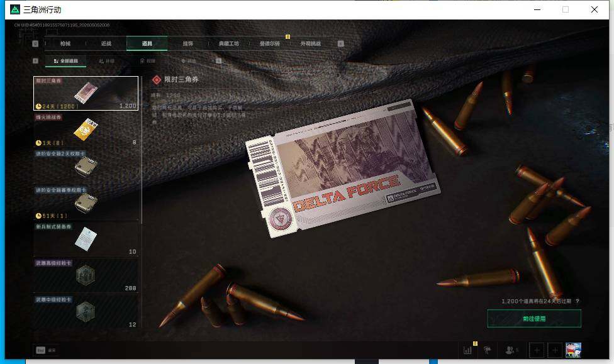Select the 烽火挑战券 item with gold ticket
The height and width of the screenshot is (364, 614).
(x=86, y=130)
